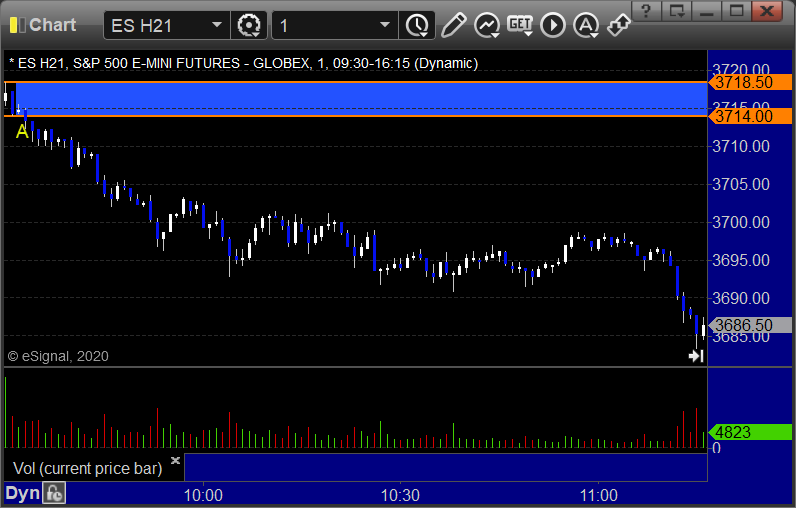Toggle the Dyn dynamic time mode
The height and width of the screenshot is (508, 796).
click(x=22, y=493)
